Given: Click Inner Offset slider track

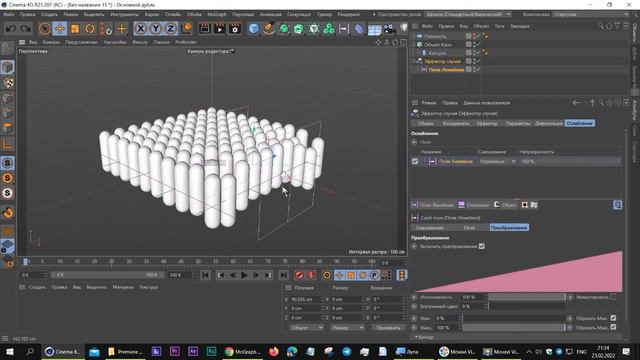Looking at the screenshot, I should coord(527,307).
